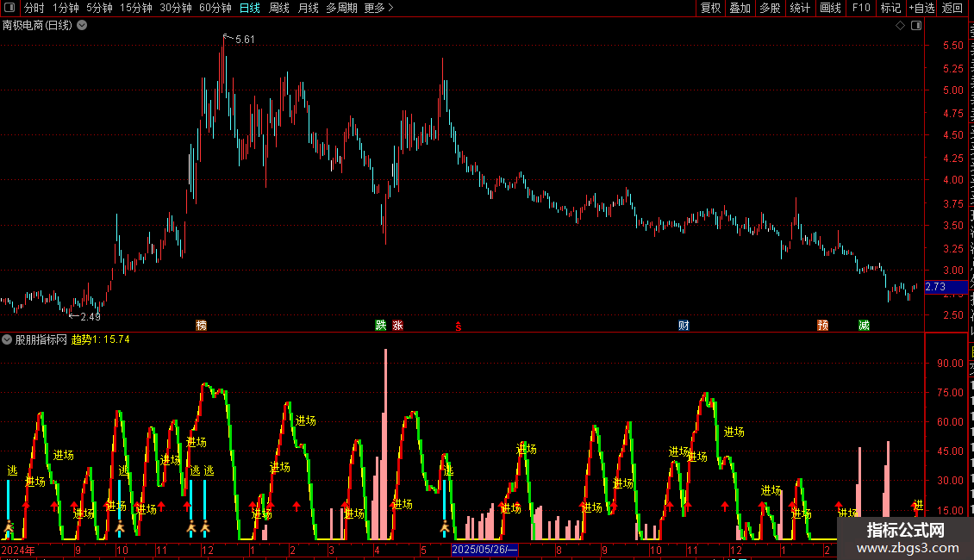
Task: Expand the 南极电商(日线) dropdown arrow
Action: [82, 26]
